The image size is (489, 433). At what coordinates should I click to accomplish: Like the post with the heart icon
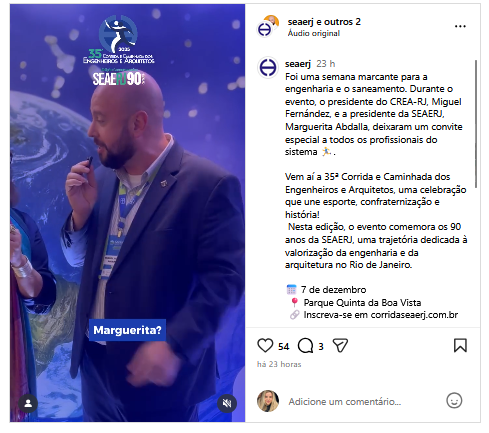coord(265,346)
